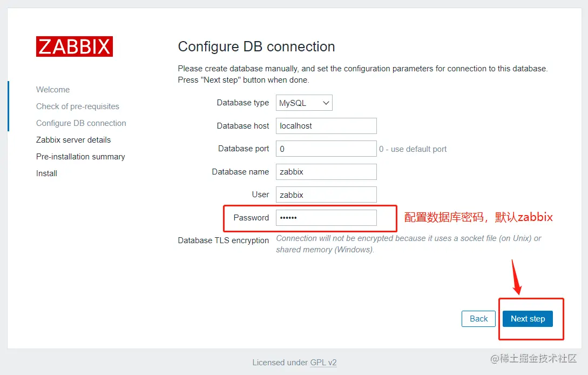Click the Database type label
The height and width of the screenshot is (375, 588).
point(242,103)
